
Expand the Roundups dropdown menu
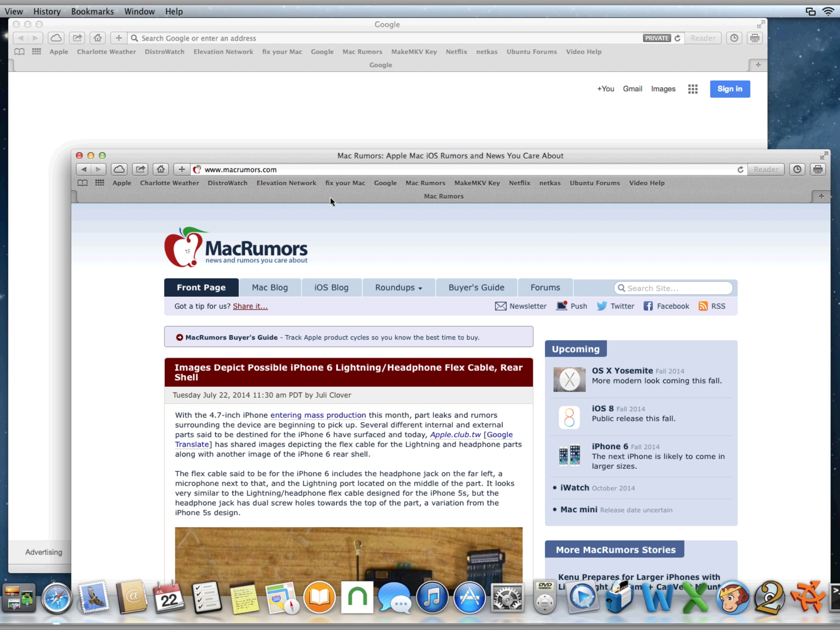(x=399, y=288)
